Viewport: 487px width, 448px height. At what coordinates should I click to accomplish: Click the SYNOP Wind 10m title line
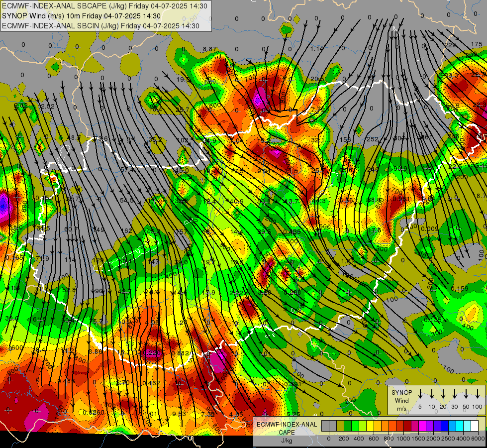pyautogui.click(x=82, y=16)
